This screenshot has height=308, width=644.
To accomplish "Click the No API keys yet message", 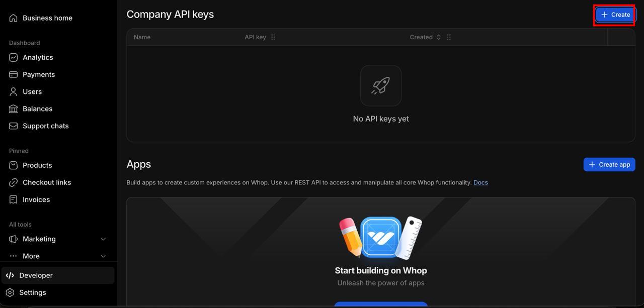I will click(x=381, y=119).
